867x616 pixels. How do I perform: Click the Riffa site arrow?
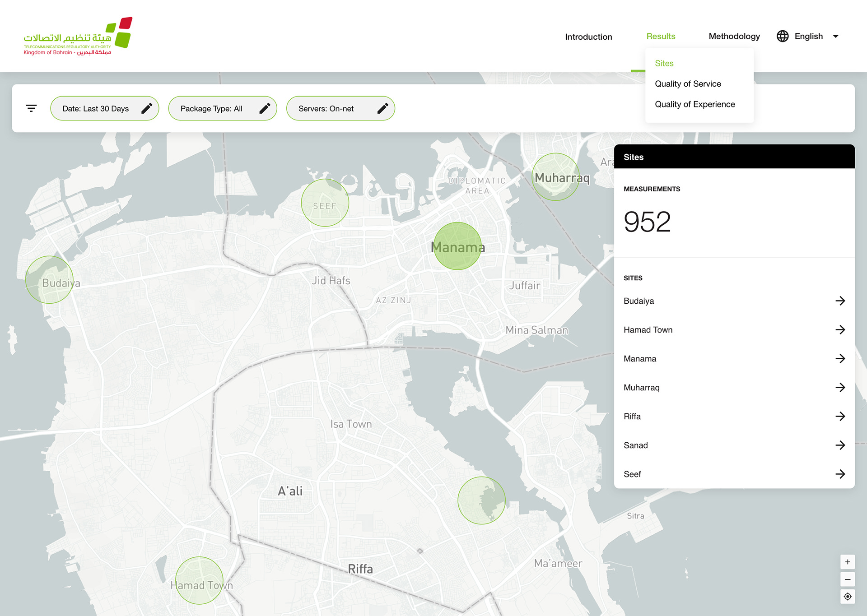click(x=840, y=417)
